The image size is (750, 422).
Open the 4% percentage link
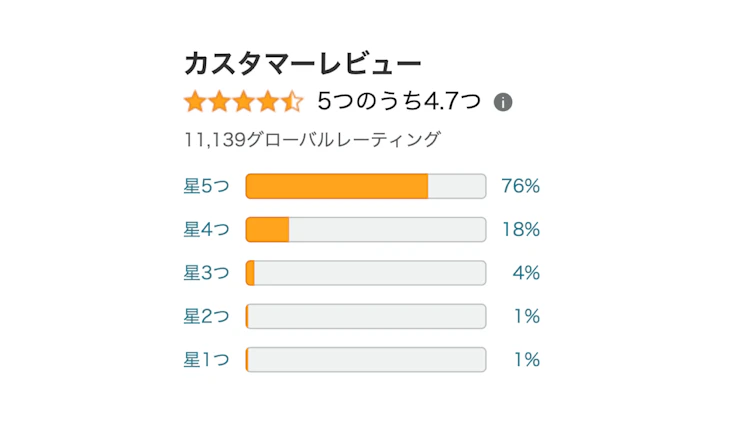coord(526,273)
